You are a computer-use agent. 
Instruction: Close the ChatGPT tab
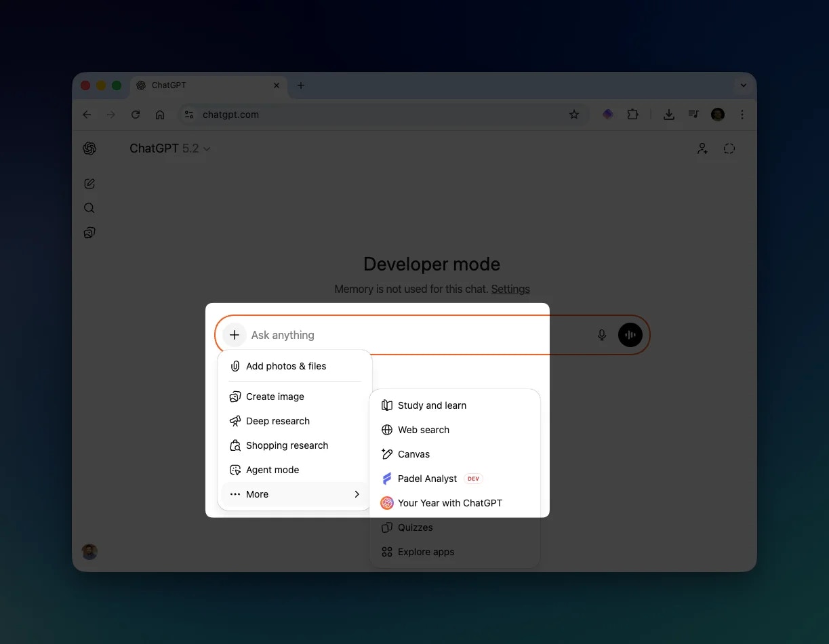coord(277,85)
